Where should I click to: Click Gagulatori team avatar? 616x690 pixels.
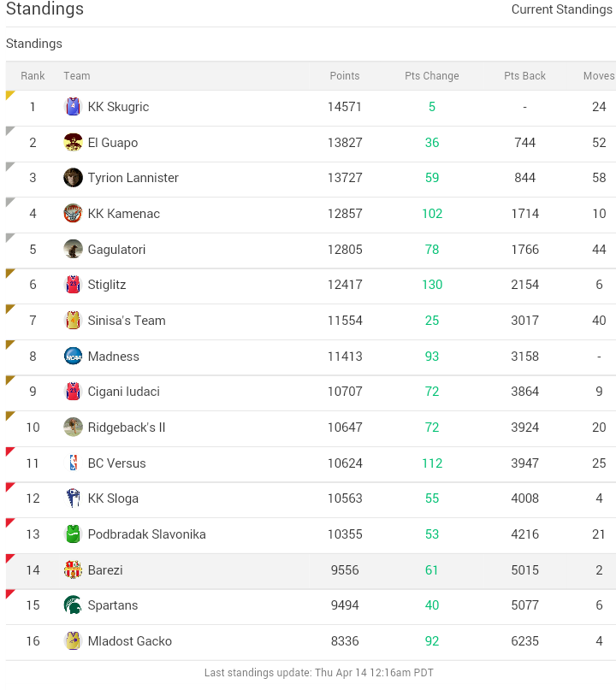73,250
